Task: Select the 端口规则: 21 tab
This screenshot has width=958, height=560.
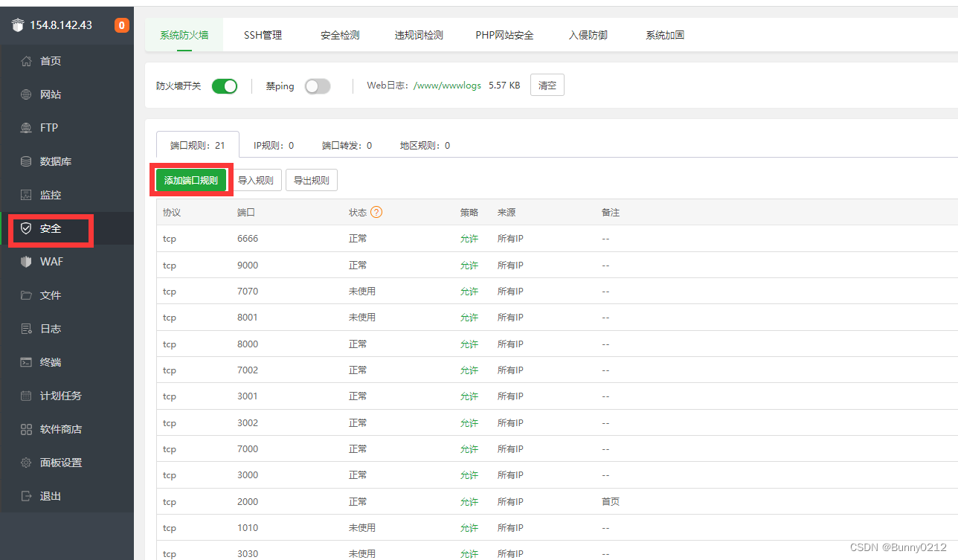Action: (198, 145)
